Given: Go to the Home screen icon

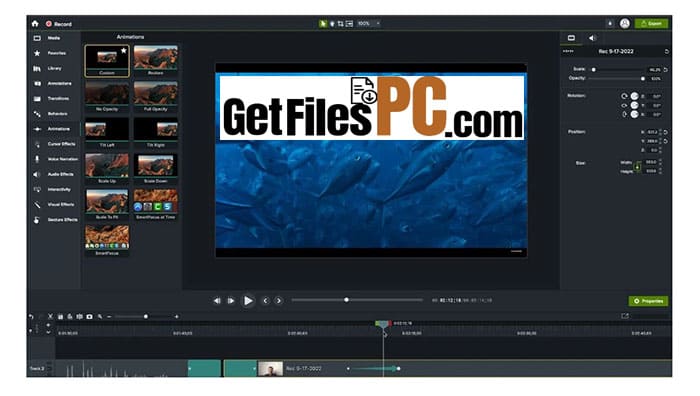Looking at the screenshot, I should (x=35, y=24).
